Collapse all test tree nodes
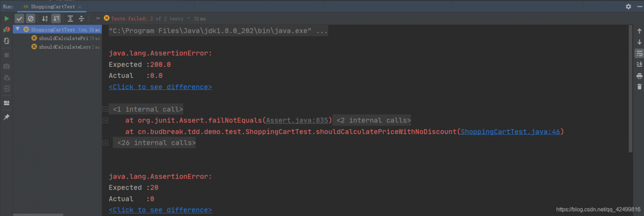This screenshot has width=644, height=216. [81, 19]
